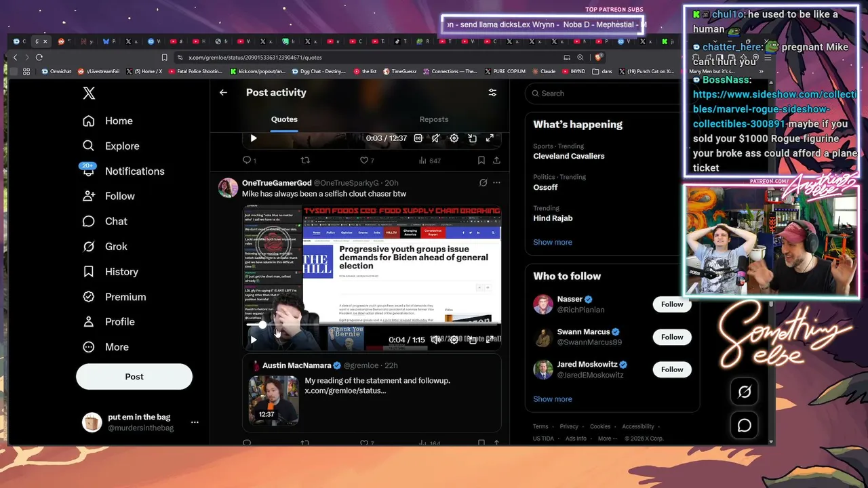Open more options on OneTrueGamerGod's post
The width and height of the screenshot is (868, 488).
point(496,183)
